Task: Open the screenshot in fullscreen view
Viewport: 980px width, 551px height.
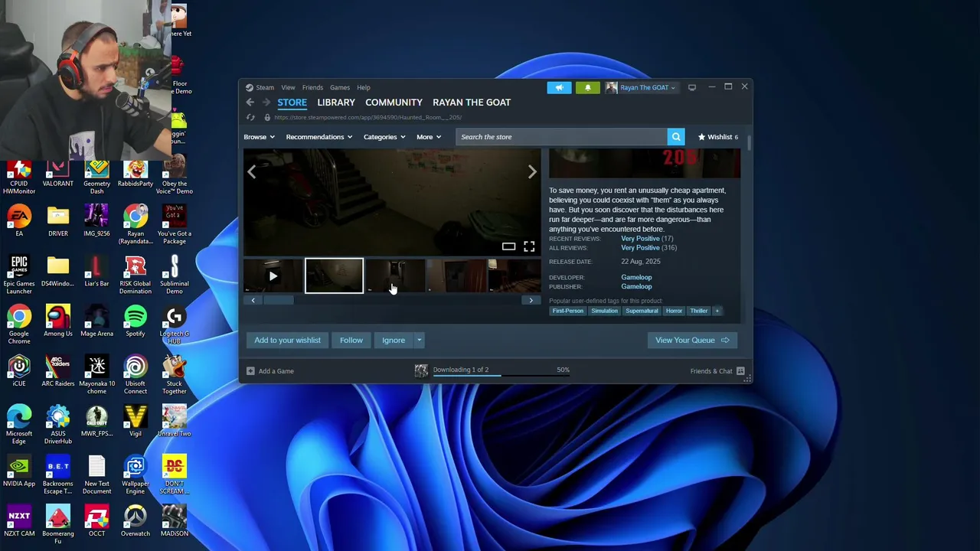Action: (x=529, y=246)
